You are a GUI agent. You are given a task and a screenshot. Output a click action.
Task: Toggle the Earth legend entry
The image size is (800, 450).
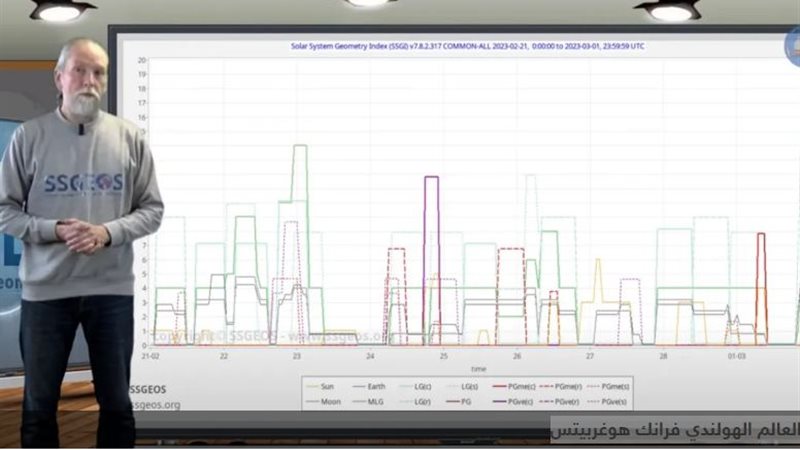point(368,387)
